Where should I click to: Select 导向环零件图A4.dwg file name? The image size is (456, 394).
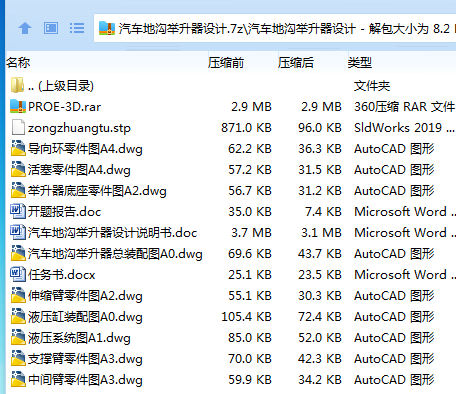[85, 149]
